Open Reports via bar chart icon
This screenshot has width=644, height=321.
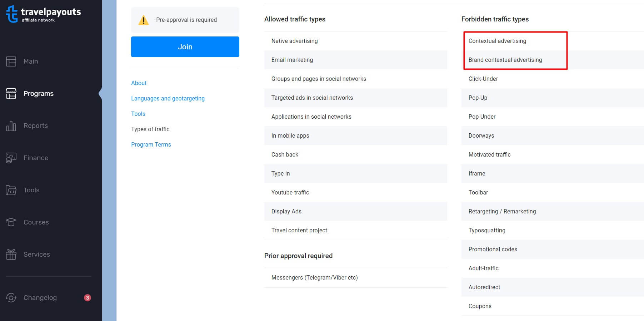pos(11,126)
